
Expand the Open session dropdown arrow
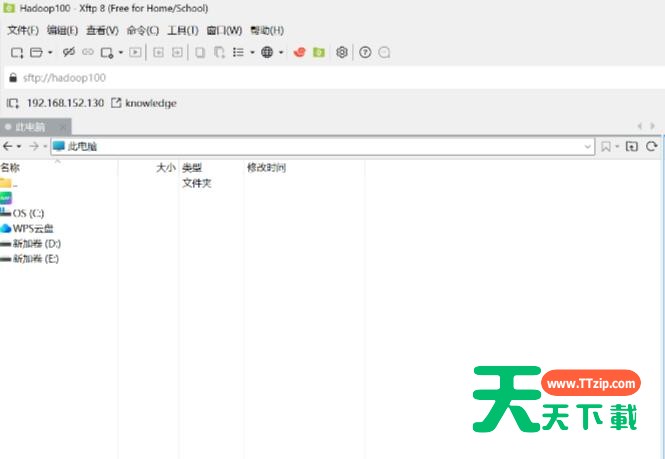click(50, 53)
